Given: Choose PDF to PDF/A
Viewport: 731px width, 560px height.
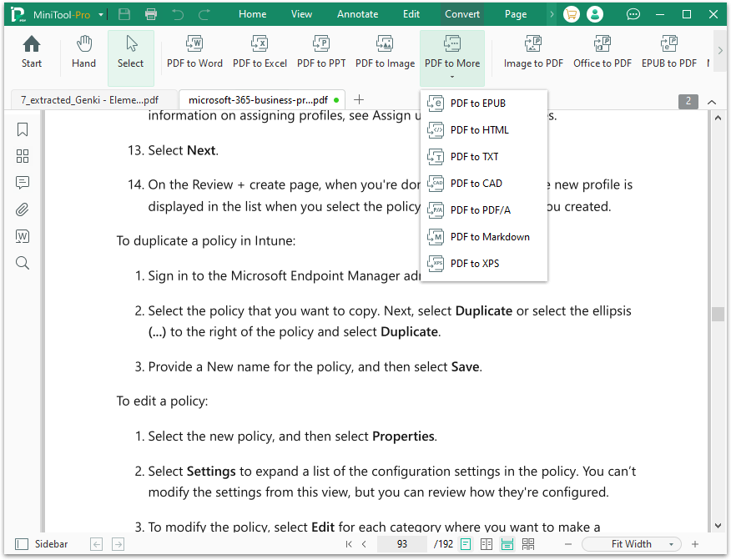Looking at the screenshot, I should (x=483, y=210).
